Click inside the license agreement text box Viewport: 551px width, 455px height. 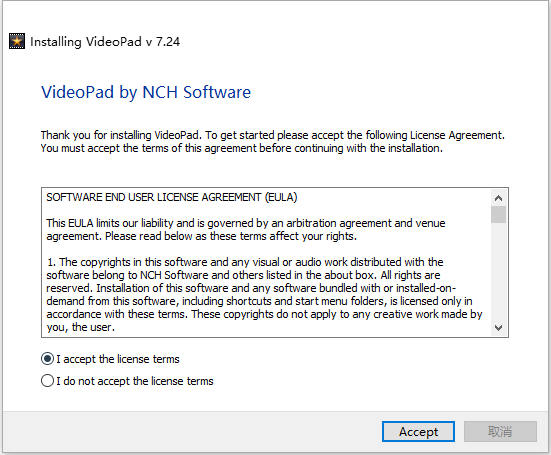point(267,262)
